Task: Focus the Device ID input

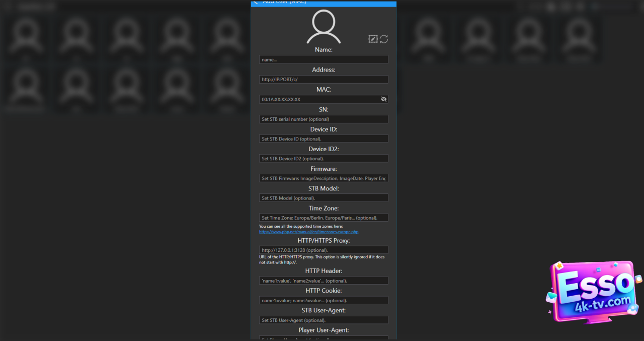Action: [x=324, y=139]
